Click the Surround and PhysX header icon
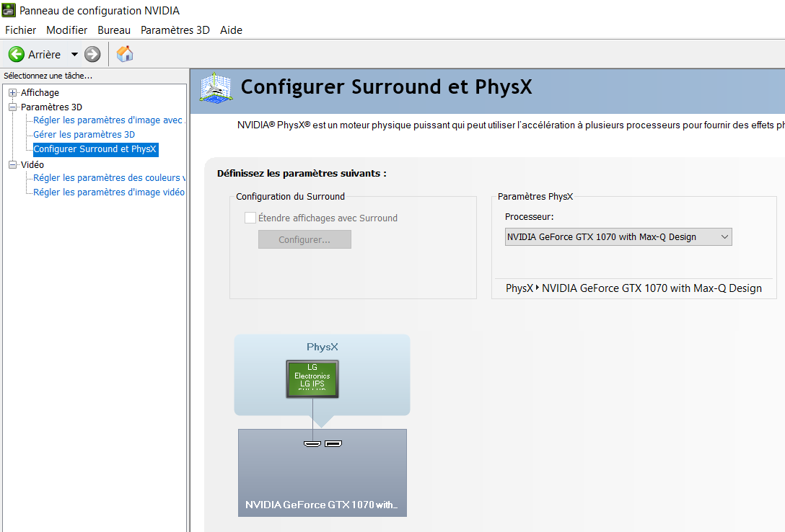Screen dimensions: 785x532 pyautogui.click(x=216, y=88)
